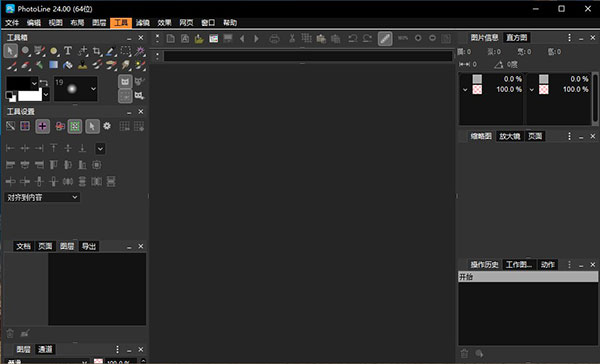The width and height of the screenshot is (600, 364).
Task: Select the Crop tool
Action: [x=96, y=51]
